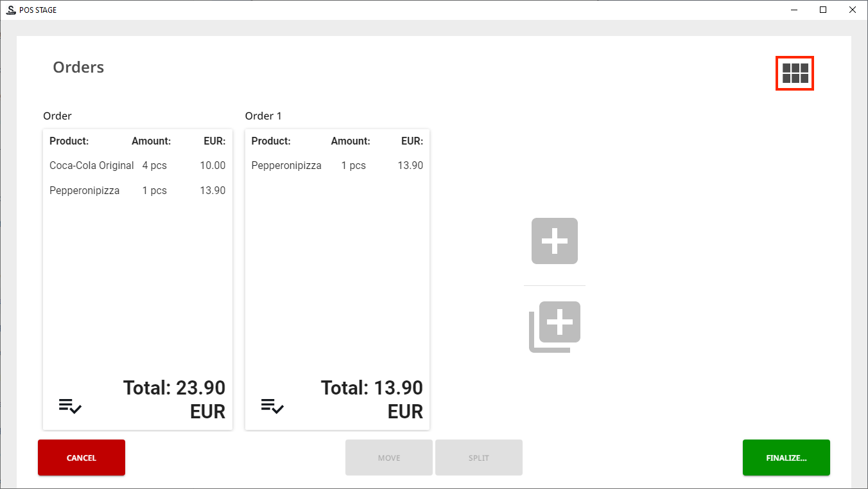This screenshot has height=489, width=868.
Task: Click the checklist icon on the Order card
Action: (x=70, y=405)
